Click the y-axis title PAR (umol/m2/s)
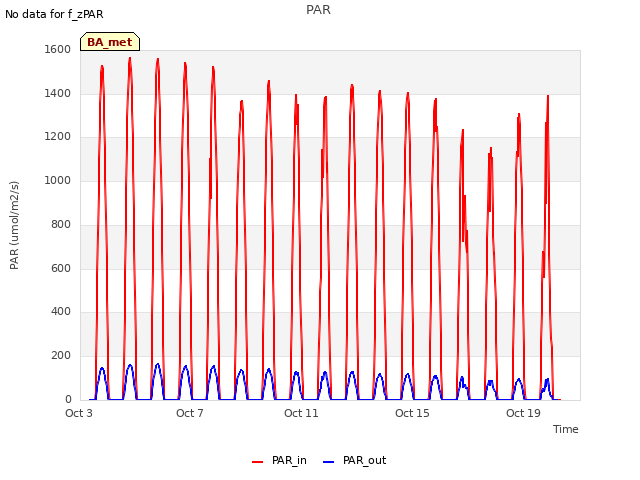The width and height of the screenshot is (640, 480). click(14, 225)
